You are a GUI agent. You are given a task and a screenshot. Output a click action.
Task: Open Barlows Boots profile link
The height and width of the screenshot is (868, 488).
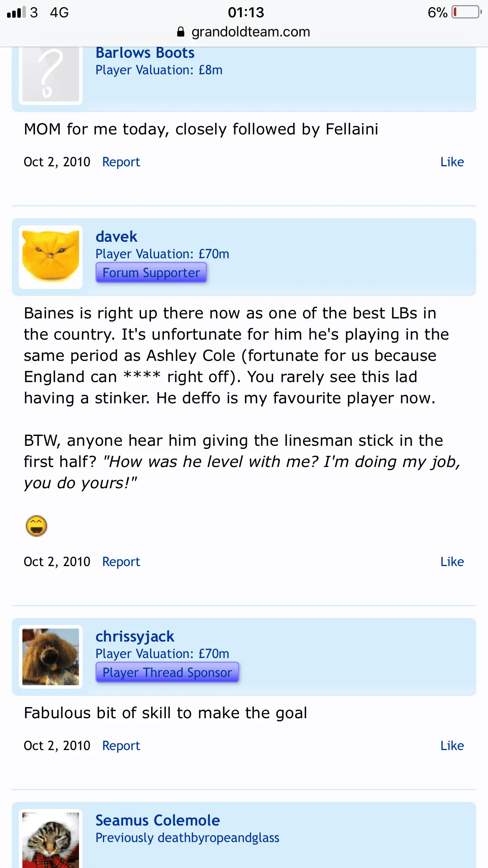[145, 53]
